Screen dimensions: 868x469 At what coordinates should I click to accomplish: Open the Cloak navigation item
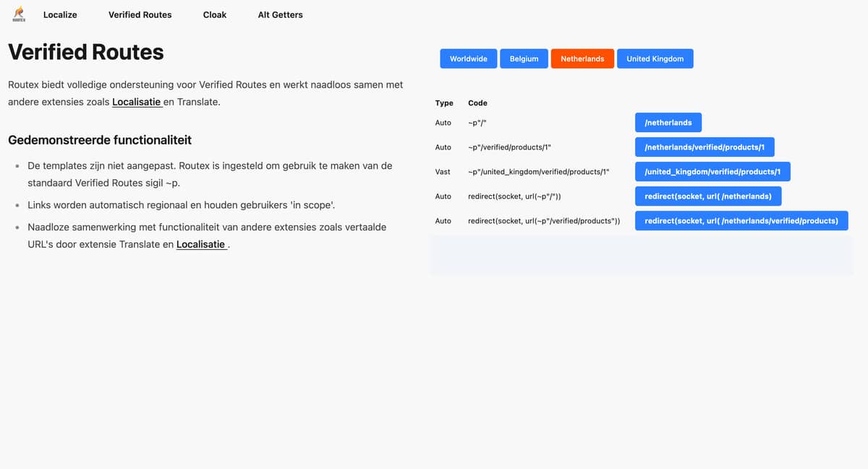pos(215,14)
